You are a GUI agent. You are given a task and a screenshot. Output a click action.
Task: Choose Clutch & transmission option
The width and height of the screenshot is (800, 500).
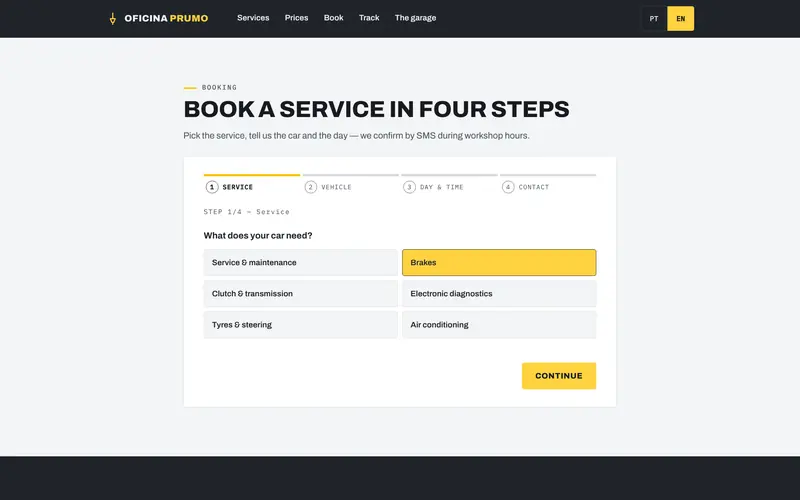coord(301,294)
